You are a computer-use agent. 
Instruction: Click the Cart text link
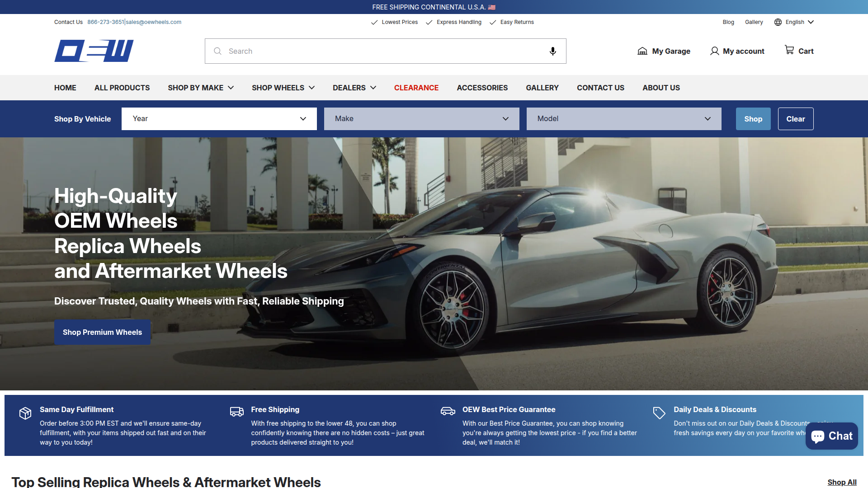[x=806, y=51]
